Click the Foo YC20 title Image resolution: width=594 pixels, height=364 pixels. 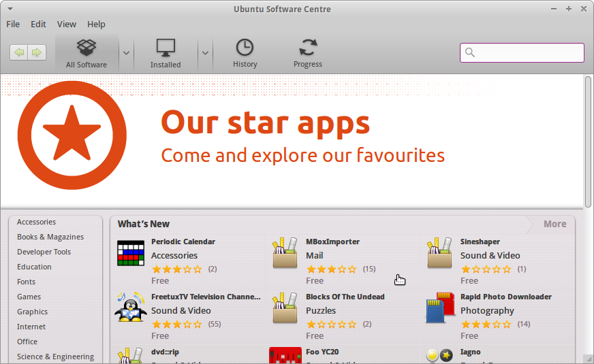click(322, 352)
